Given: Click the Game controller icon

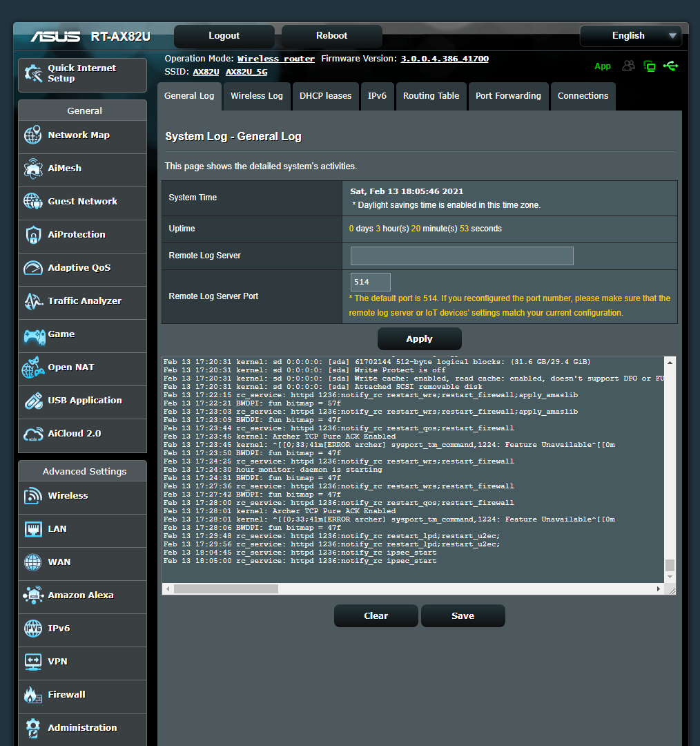Looking at the screenshot, I should click(34, 335).
